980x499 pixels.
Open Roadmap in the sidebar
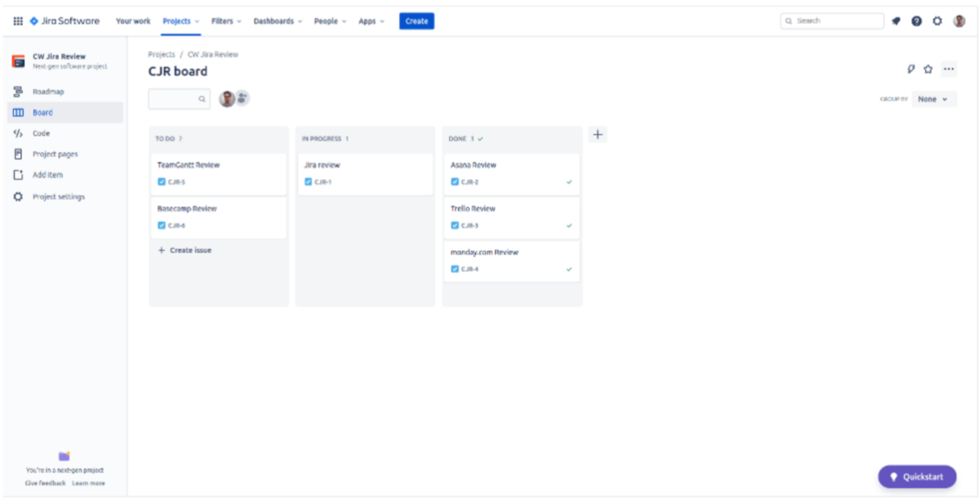(x=65, y=91)
